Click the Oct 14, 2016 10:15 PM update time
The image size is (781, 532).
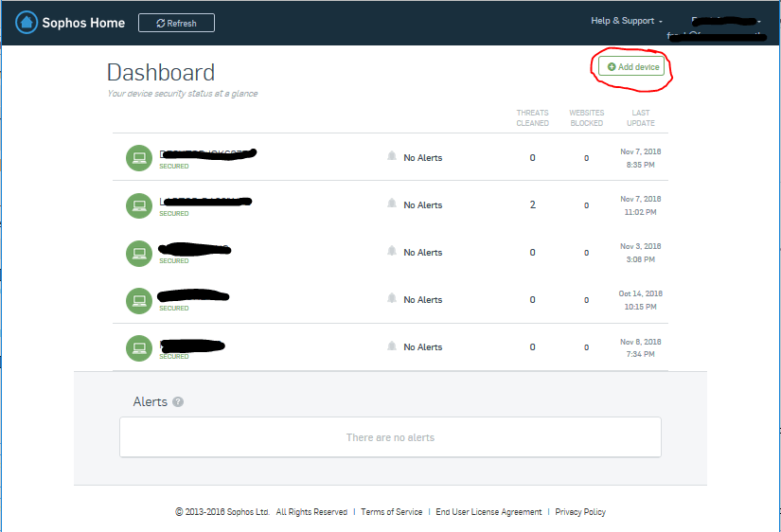coord(641,300)
